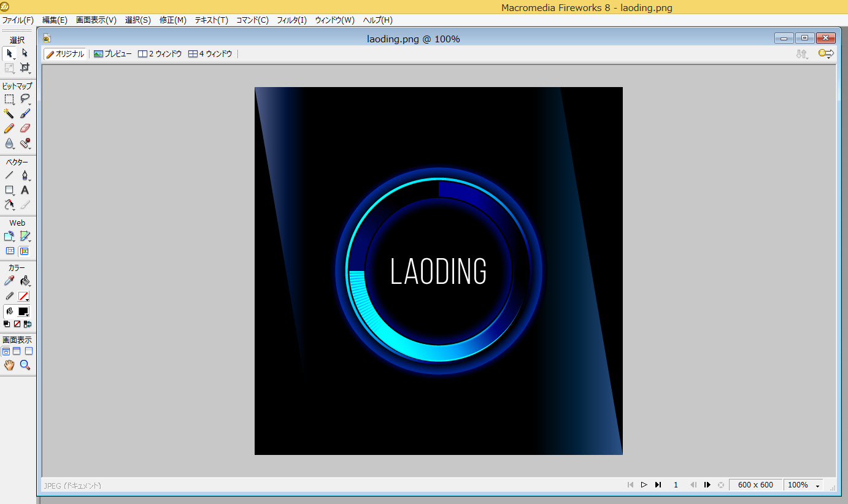Screen dimensions: 848x504
Task: Open the 画面表示(V) menu
Action: (x=96, y=20)
